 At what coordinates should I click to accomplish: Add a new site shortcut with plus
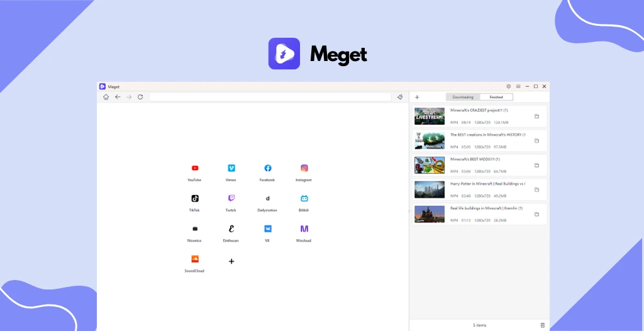tap(231, 261)
